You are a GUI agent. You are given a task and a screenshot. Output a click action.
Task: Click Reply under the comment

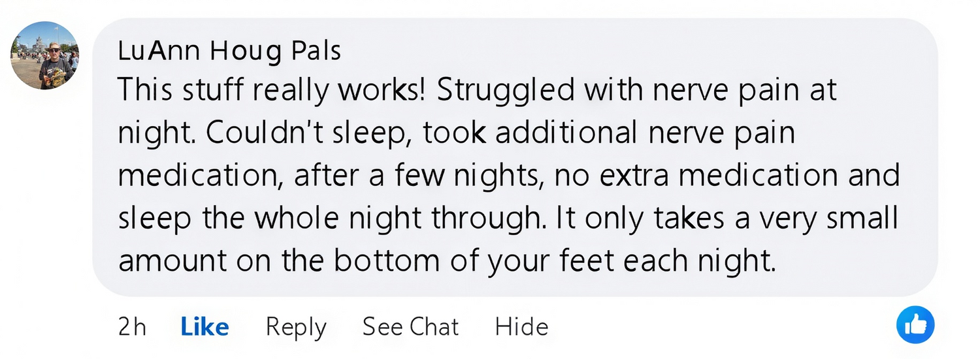coord(296,326)
